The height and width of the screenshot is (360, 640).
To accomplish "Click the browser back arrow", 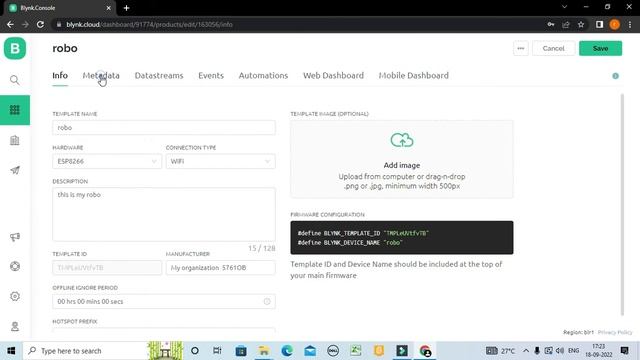I will [10, 24].
